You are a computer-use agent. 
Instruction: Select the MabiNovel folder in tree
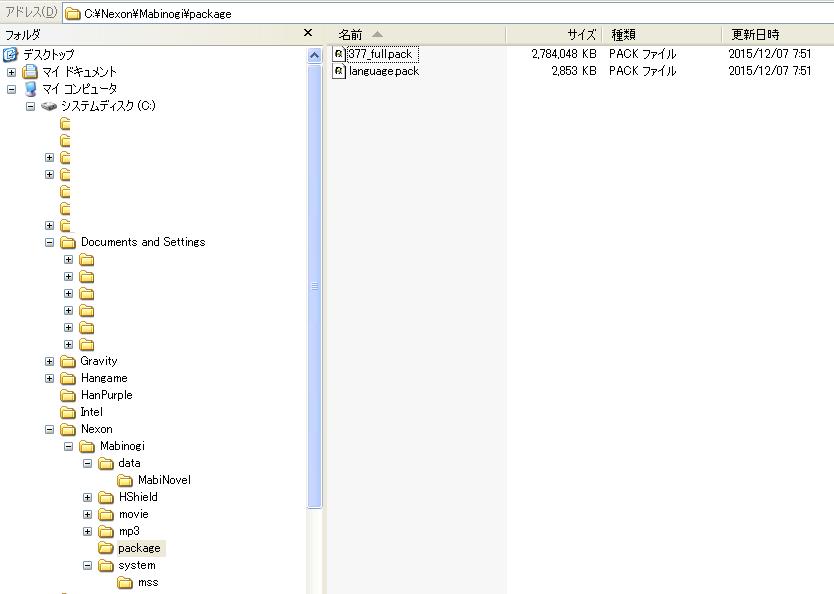point(164,480)
